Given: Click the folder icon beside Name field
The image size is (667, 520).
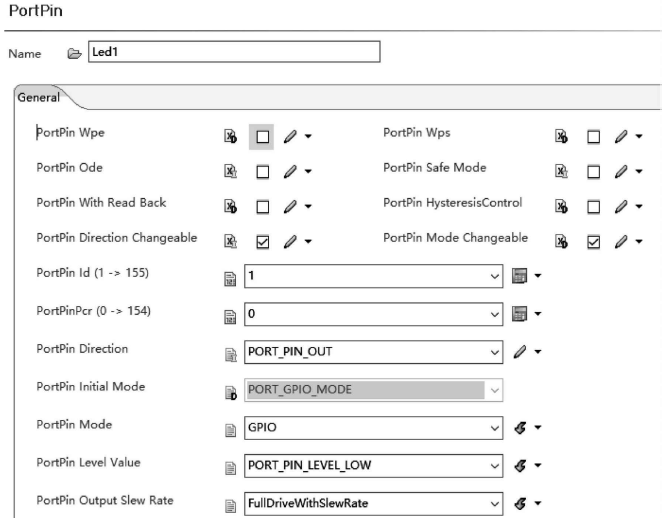Looking at the screenshot, I should [74, 54].
